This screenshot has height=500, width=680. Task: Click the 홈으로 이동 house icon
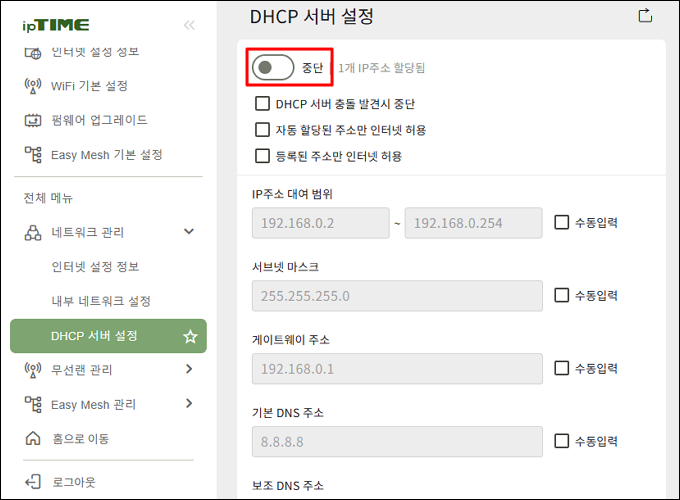pyautogui.click(x=33, y=439)
